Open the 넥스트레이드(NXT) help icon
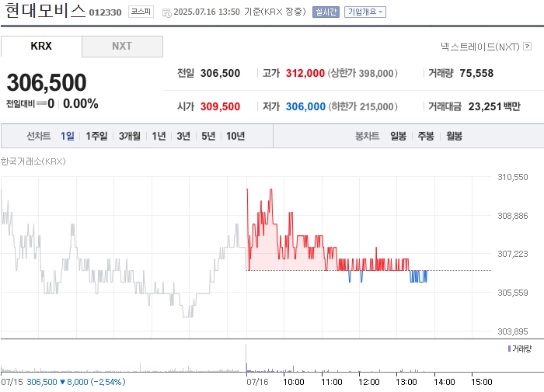The height and width of the screenshot is (392, 544). pos(528,46)
